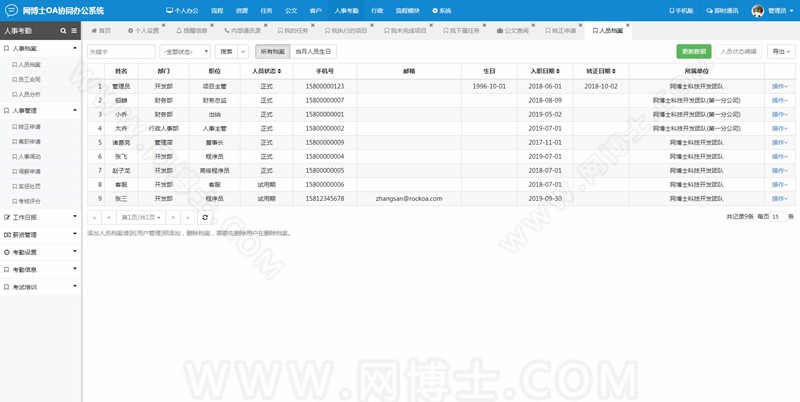
Task: Click the refresh icon beside pagination
Action: tap(205, 217)
